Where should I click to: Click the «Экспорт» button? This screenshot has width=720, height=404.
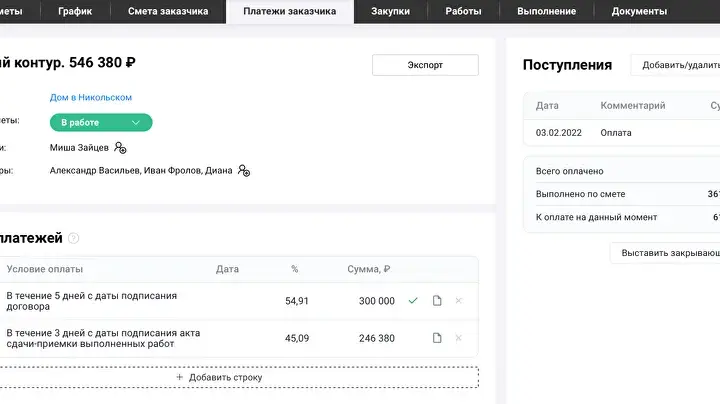click(x=425, y=65)
